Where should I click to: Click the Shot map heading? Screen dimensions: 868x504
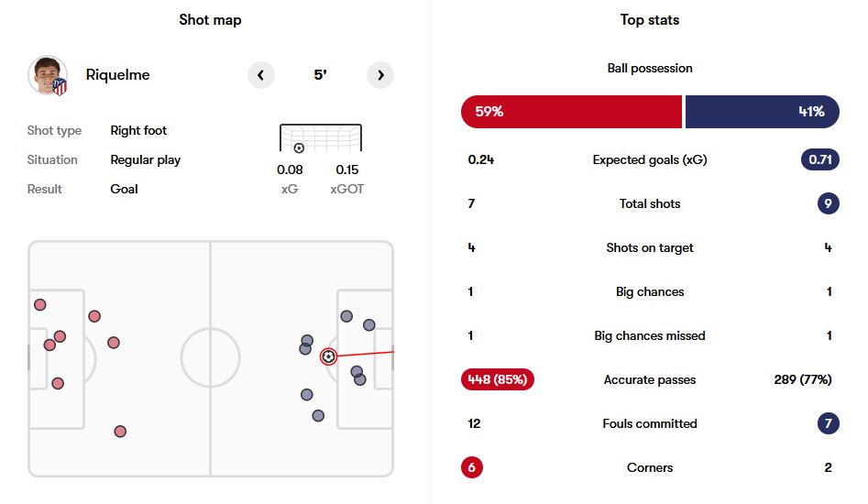pos(211,20)
